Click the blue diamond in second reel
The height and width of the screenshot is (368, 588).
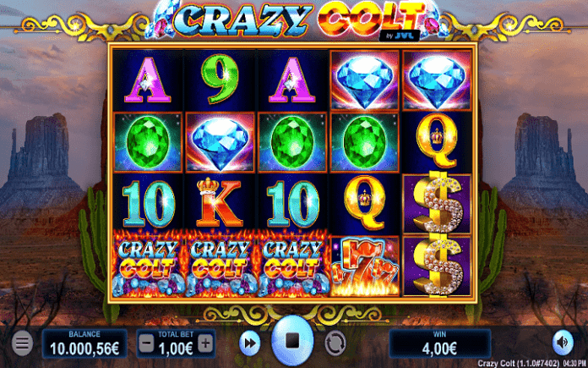(x=220, y=141)
